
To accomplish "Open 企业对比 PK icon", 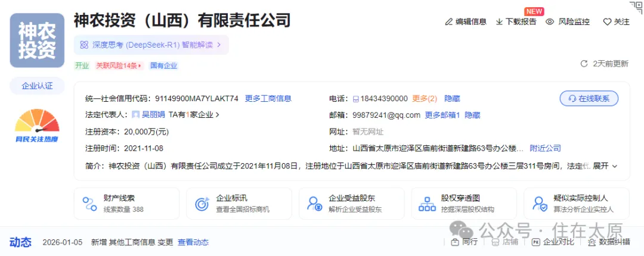I will coord(535,242).
